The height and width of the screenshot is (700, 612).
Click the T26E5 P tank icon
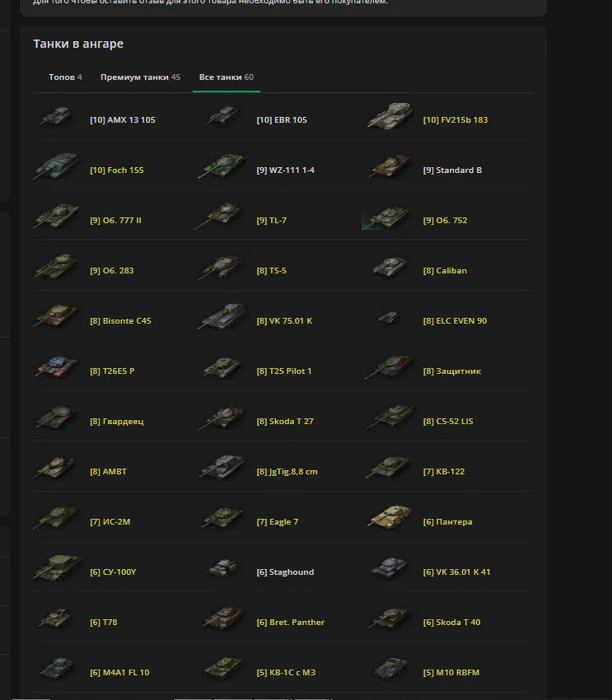click(56, 366)
